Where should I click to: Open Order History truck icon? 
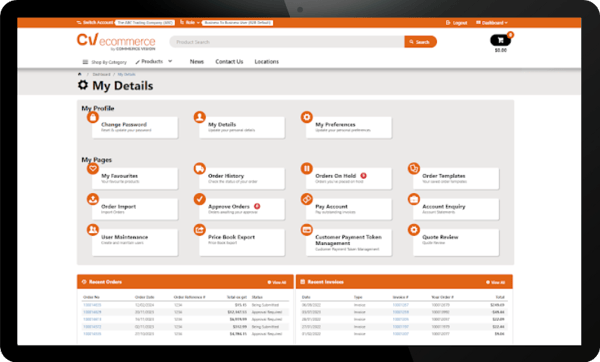click(x=199, y=168)
